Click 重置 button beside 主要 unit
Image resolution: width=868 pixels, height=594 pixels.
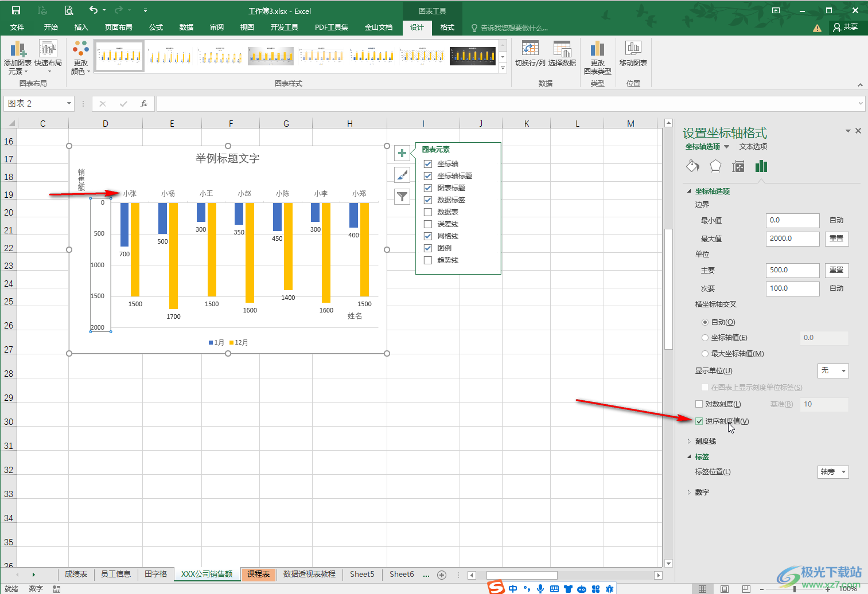click(x=836, y=270)
